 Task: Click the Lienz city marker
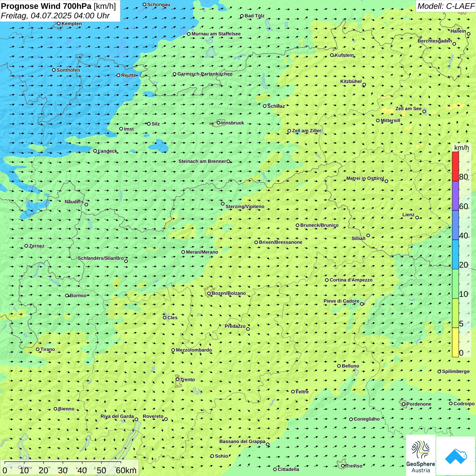417,218
